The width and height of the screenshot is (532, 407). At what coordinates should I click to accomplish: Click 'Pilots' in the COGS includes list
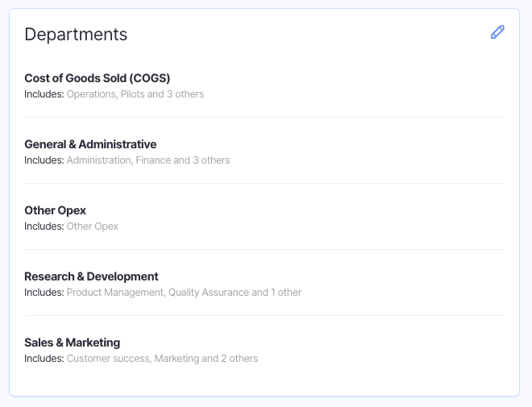coord(132,94)
